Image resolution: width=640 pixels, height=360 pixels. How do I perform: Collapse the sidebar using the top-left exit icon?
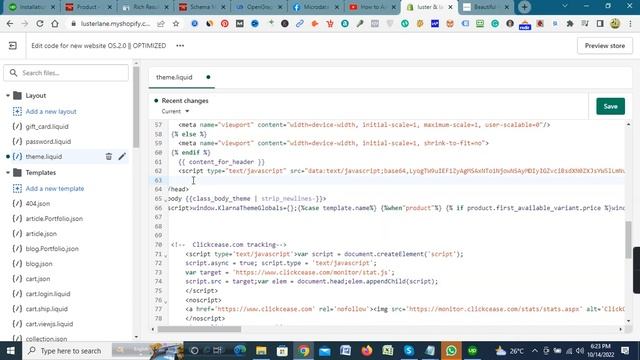point(13,46)
